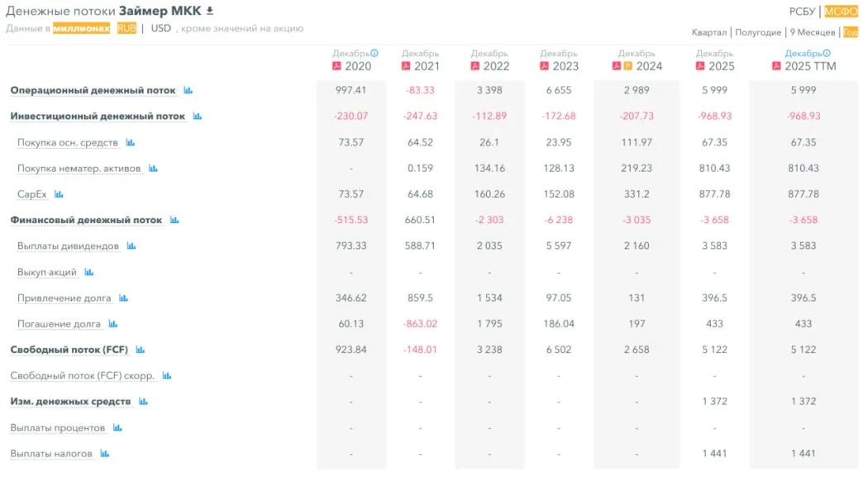Viewport: 868px width, 477px height.
Task: Select the Полугодие period tab
Action: [758, 32]
